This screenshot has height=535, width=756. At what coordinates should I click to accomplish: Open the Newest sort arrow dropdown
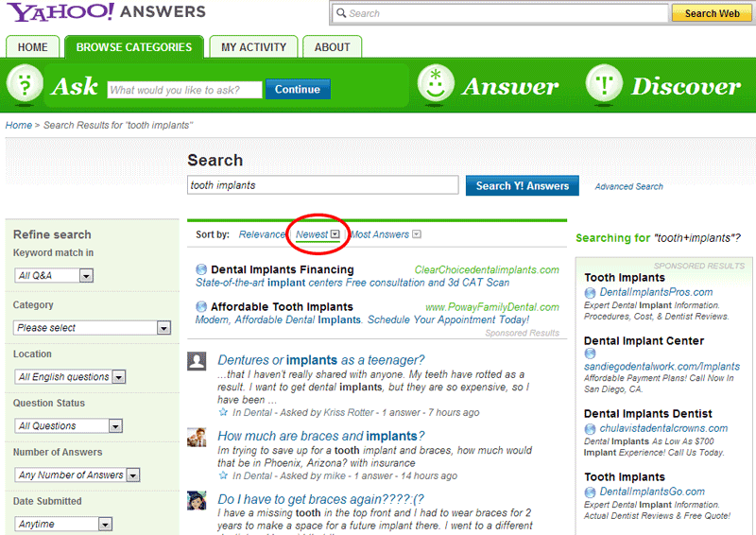coord(335,234)
